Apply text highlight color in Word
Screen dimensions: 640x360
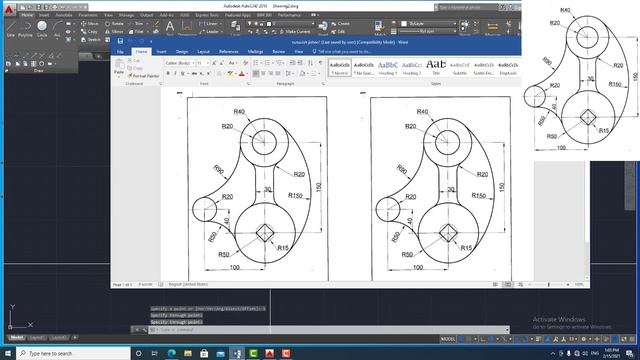click(x=230, y=73)
